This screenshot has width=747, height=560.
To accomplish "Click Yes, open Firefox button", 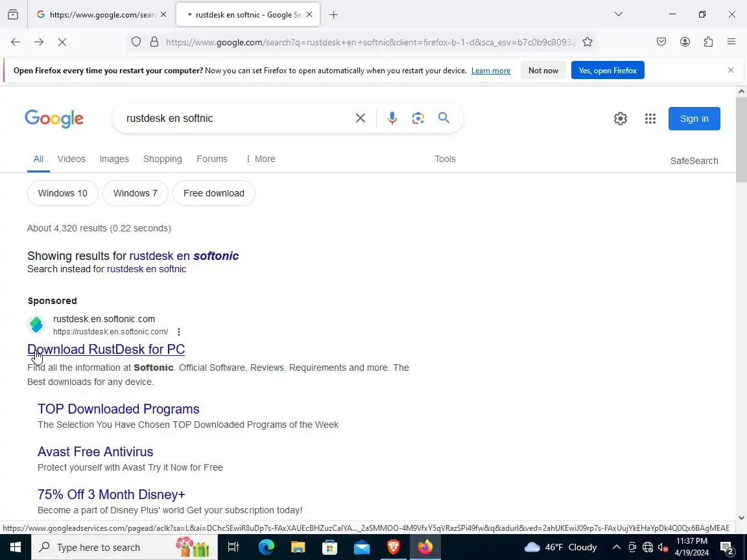I will pyautogui.click(x=608, y=71).
